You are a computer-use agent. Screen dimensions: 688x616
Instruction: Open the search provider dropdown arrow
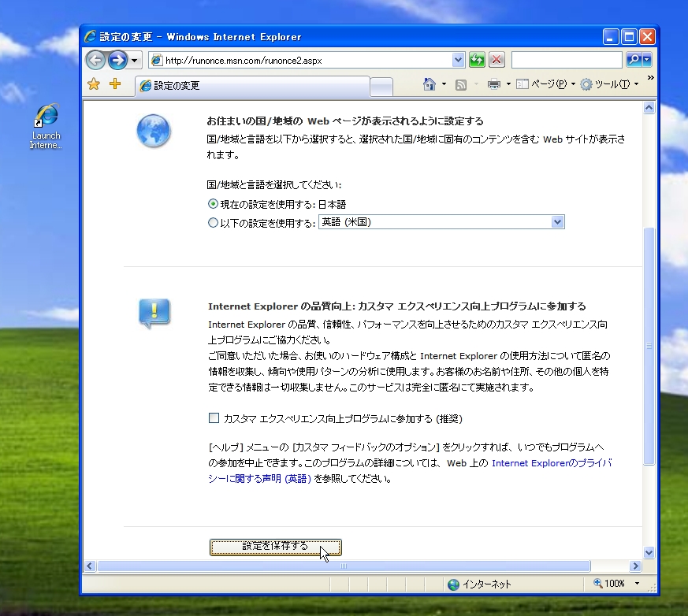[x=647, y=60]
